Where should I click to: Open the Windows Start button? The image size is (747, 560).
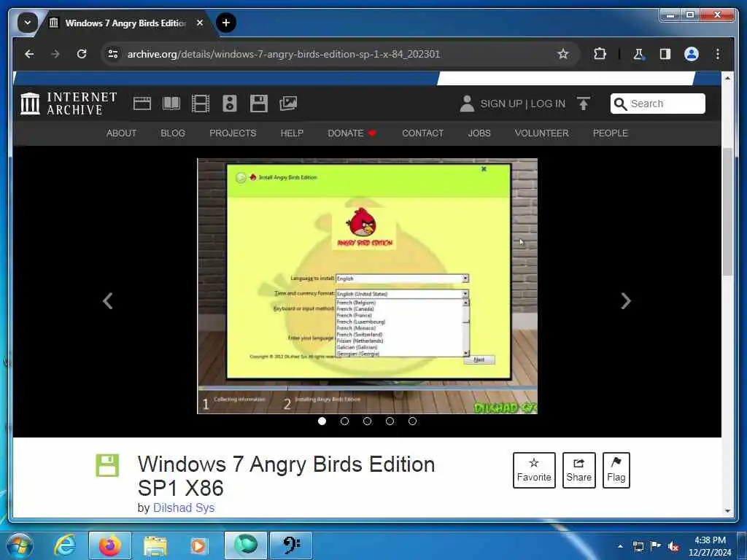click(19, 545)
